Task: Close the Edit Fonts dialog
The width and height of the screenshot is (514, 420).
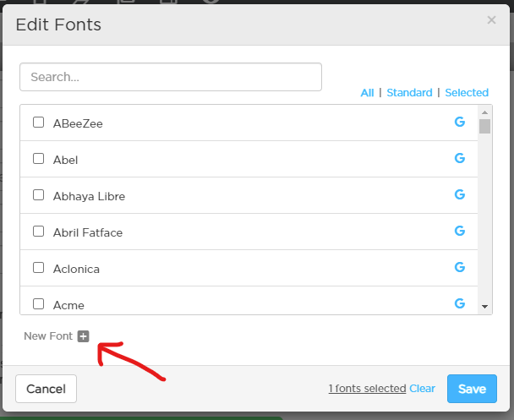Action: pyautogui.click(x=491, y=20)
